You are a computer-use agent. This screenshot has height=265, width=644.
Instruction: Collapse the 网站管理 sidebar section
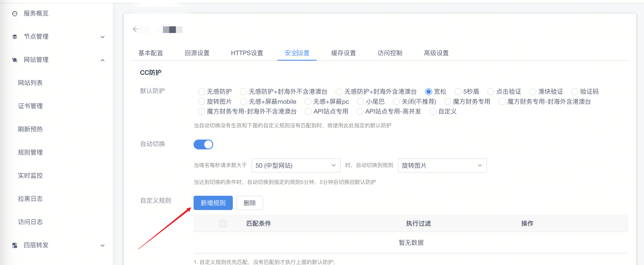pos(102,60)
